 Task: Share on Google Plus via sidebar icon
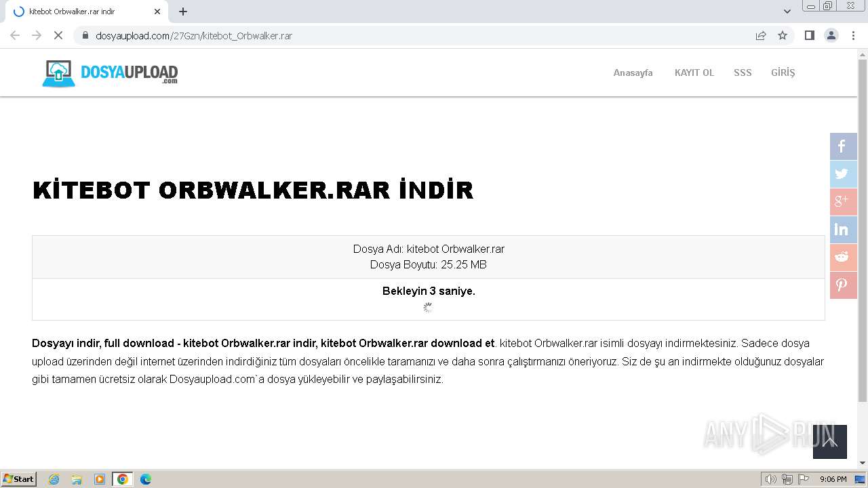point(843,202)
